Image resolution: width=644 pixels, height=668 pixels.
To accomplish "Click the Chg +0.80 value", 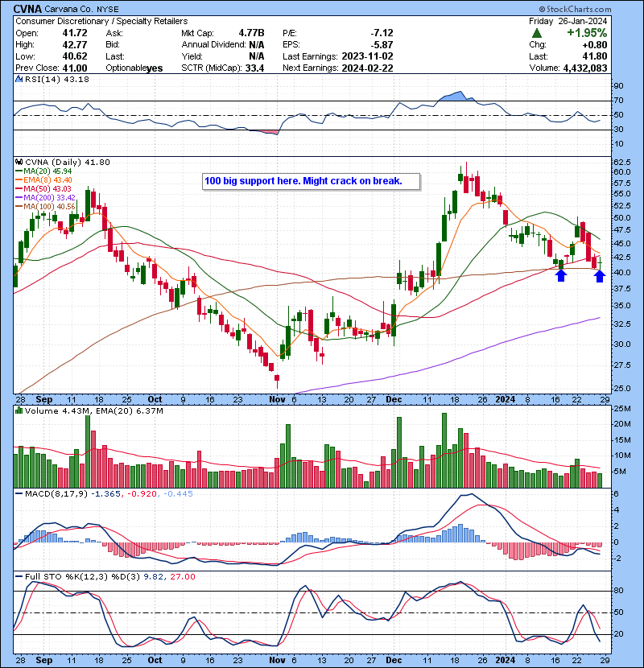I will pyautogui.click(x=596, y=45).
